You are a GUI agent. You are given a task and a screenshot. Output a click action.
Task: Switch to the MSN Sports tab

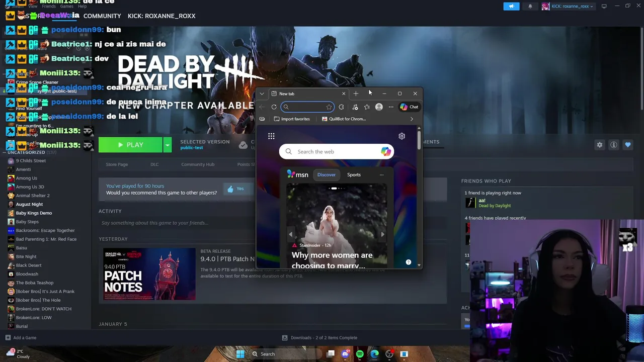pyautogui.click(x=354, y=174)
